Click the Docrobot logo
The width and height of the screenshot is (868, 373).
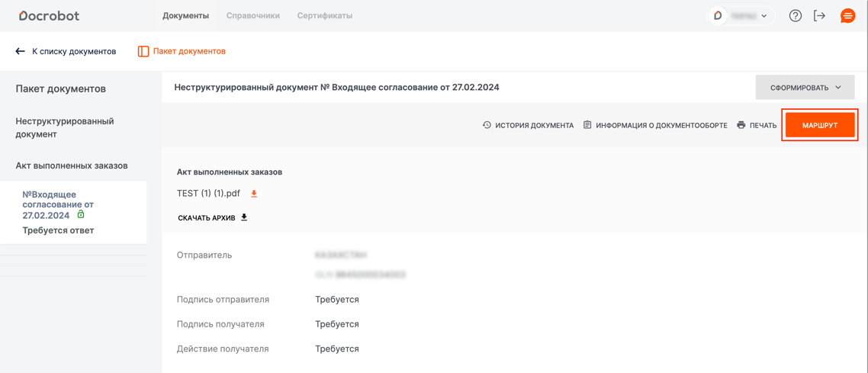(x=49, y=15)
